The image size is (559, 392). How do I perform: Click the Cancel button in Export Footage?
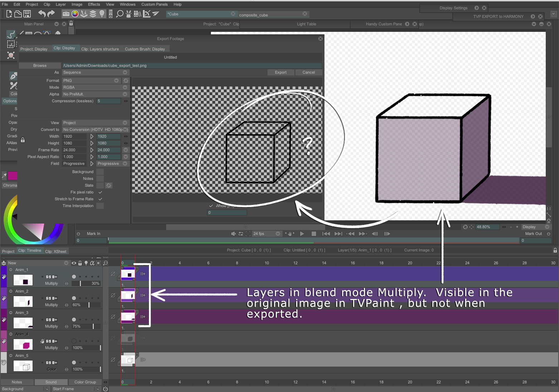point(309,73)
